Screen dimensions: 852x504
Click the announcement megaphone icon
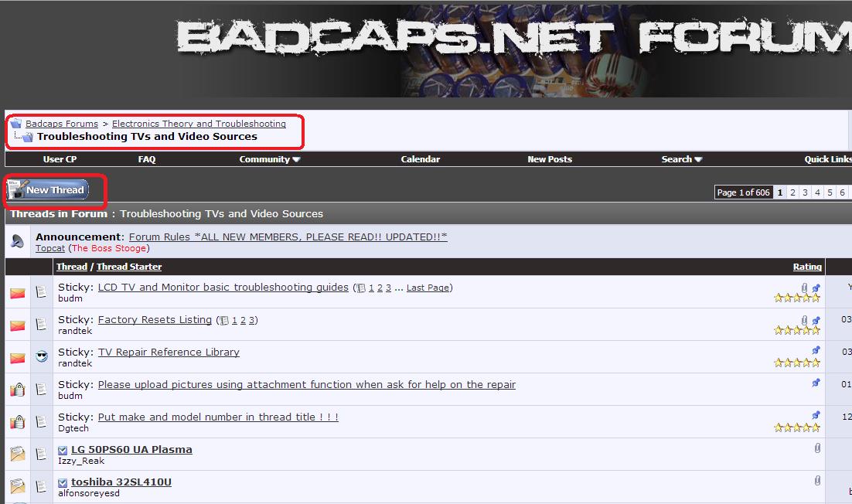[17, 241]
